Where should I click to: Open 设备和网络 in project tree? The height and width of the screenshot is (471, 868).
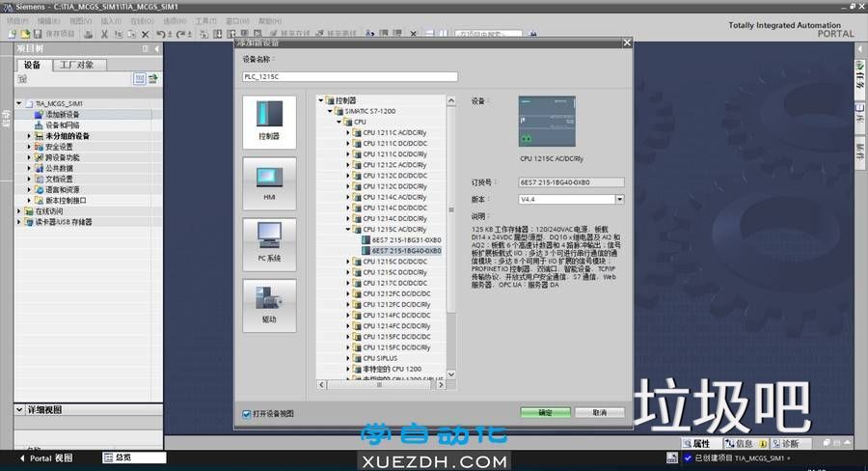tap(62, 125)
